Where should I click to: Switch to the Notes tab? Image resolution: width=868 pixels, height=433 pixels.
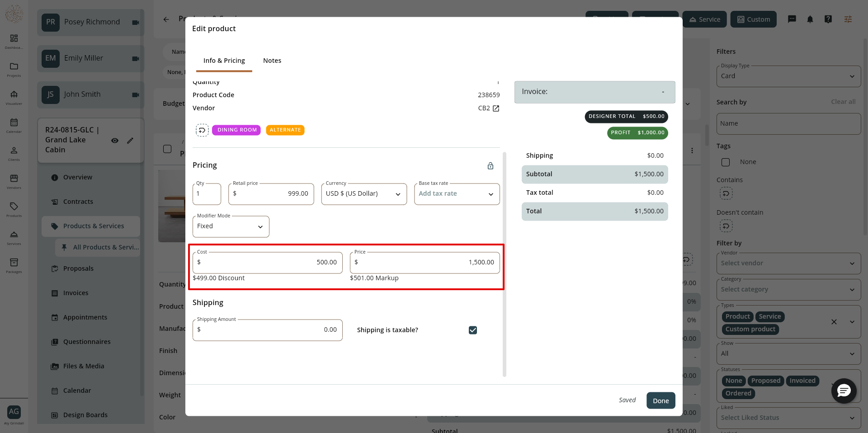(x=272, y=61)
